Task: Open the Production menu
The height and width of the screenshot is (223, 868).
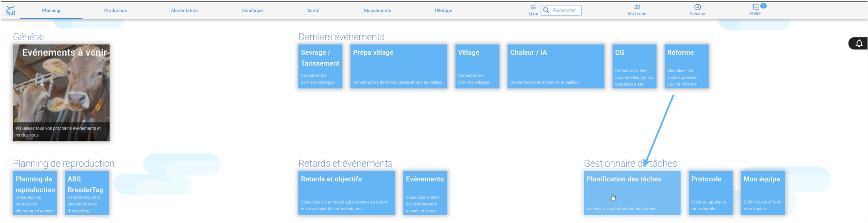Action: tap(116, 11)
